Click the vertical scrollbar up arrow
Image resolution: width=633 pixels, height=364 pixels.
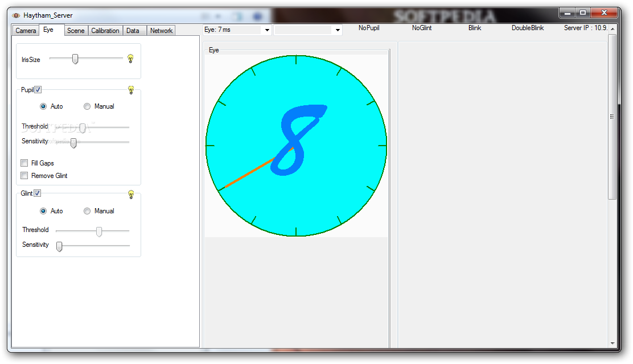(613, 29)
